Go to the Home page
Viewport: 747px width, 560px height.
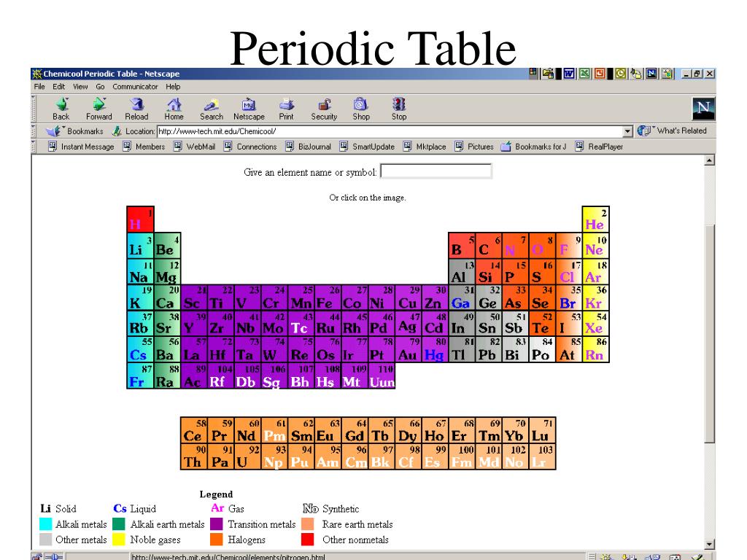click(174, 109)
